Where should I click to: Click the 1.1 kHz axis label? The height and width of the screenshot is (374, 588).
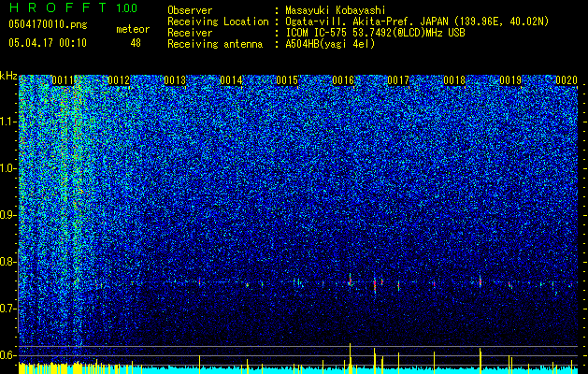point(8,122)
